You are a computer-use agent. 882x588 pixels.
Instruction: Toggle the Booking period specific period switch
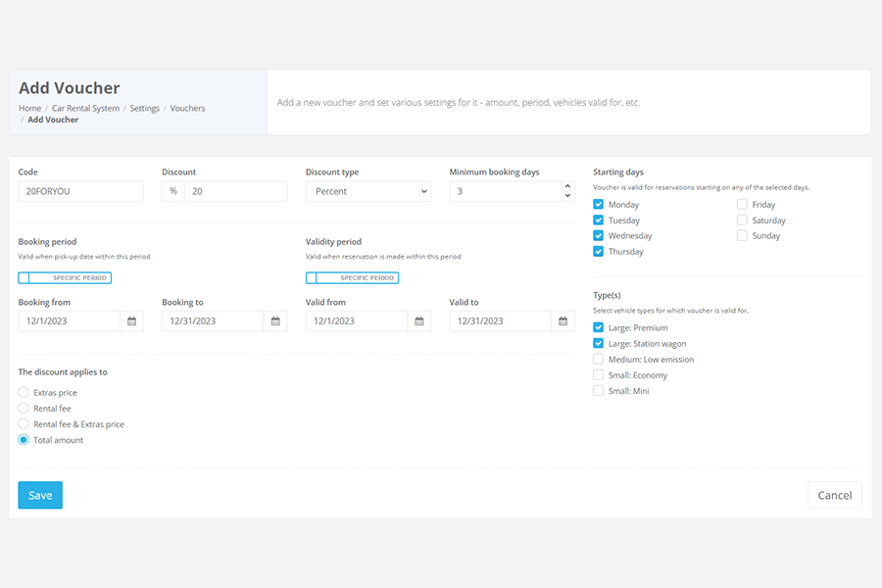65,278
